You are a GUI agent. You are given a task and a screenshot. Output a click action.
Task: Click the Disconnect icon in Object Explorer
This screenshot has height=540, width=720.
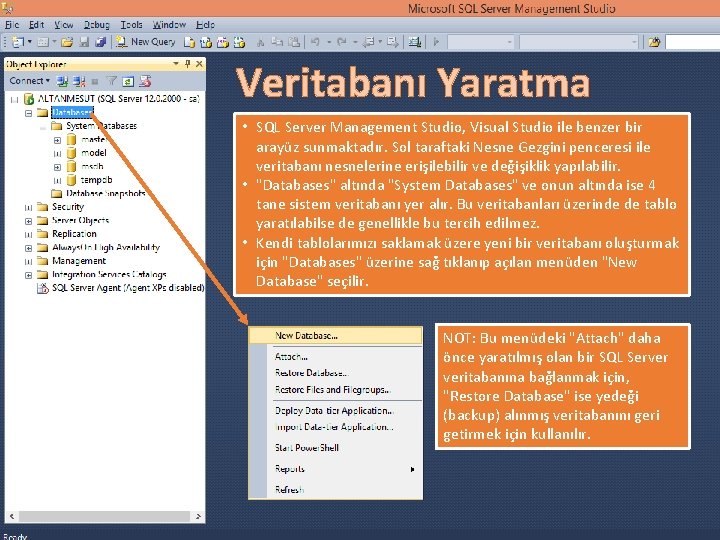pyautogui.click(x=79, y=81)
